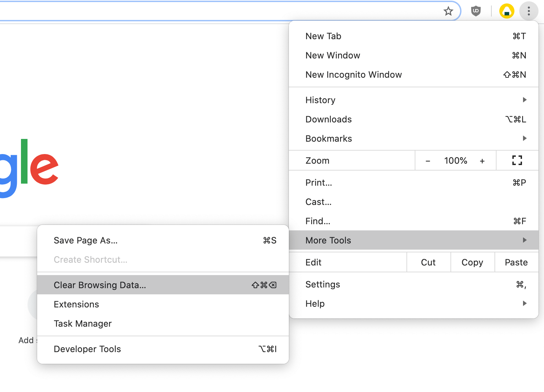
Task: Click the Cut button
Action: (x=428, y=262)
